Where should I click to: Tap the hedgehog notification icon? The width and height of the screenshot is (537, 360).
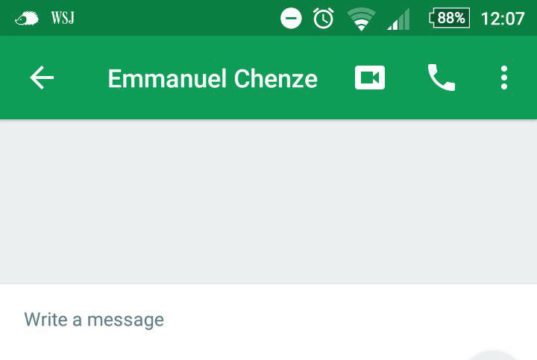point(26,18)
